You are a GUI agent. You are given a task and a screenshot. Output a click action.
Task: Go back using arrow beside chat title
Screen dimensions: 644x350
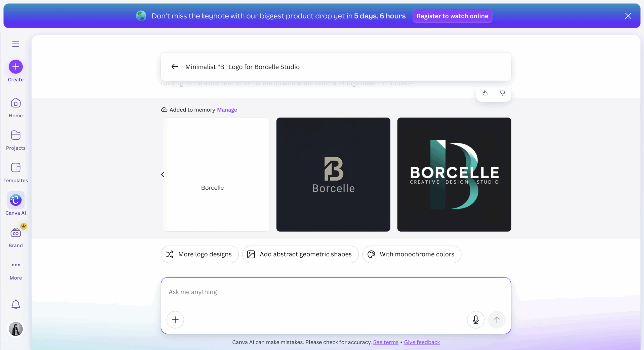click(175, 67)
